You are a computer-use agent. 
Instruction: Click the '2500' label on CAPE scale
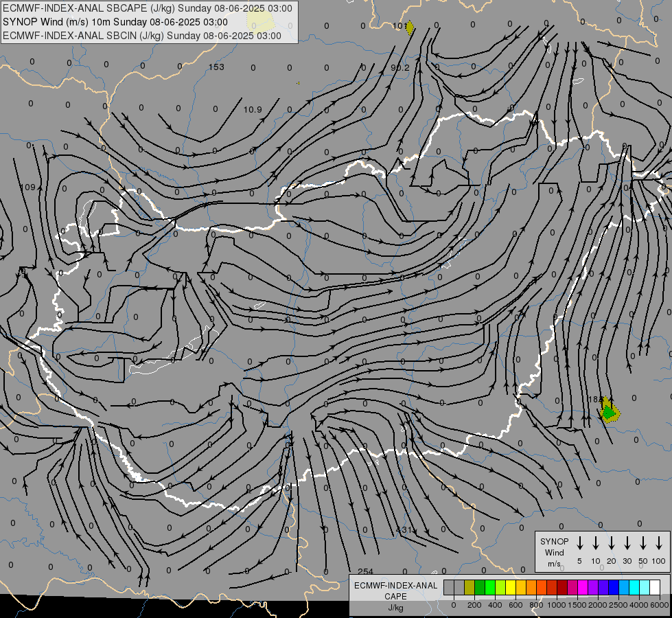coord(618,605)
